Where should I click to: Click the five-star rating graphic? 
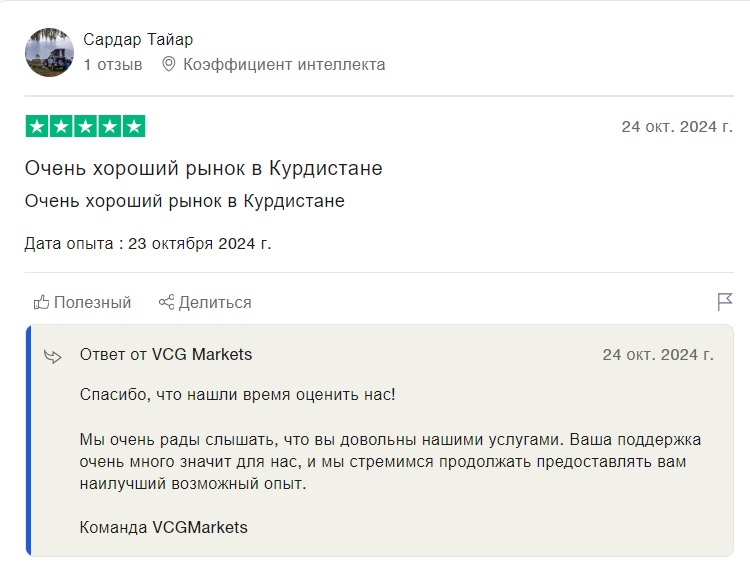point(85,127)
